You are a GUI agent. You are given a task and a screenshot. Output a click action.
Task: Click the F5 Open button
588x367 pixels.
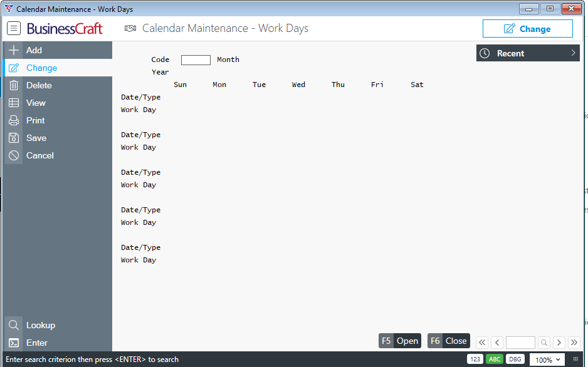pos(400,341)
